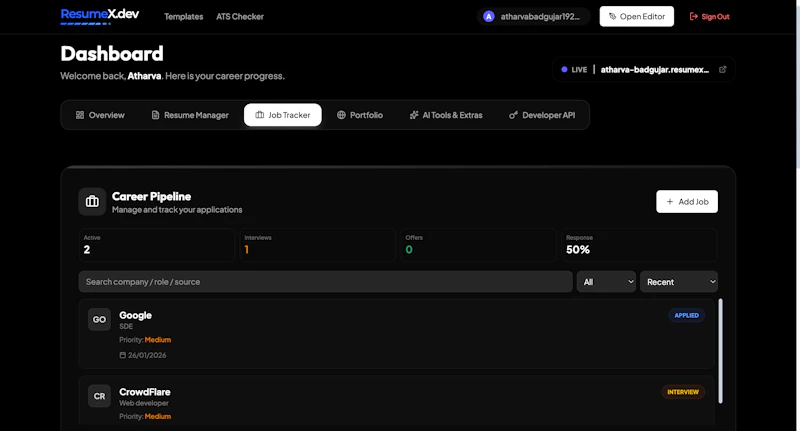Click the LIVE status dot

coord(564,69)
